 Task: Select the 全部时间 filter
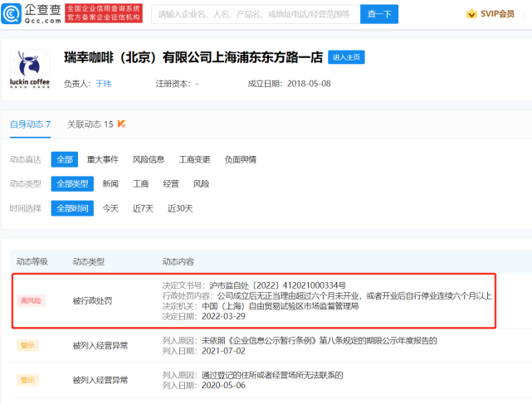pyautogui.click(x=72, y=208)
